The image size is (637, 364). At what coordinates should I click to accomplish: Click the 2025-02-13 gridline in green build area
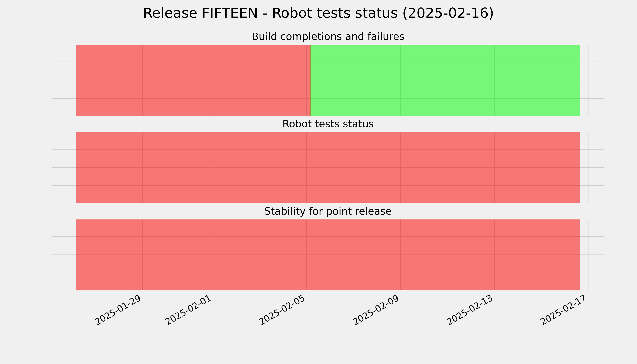point(494,80)
